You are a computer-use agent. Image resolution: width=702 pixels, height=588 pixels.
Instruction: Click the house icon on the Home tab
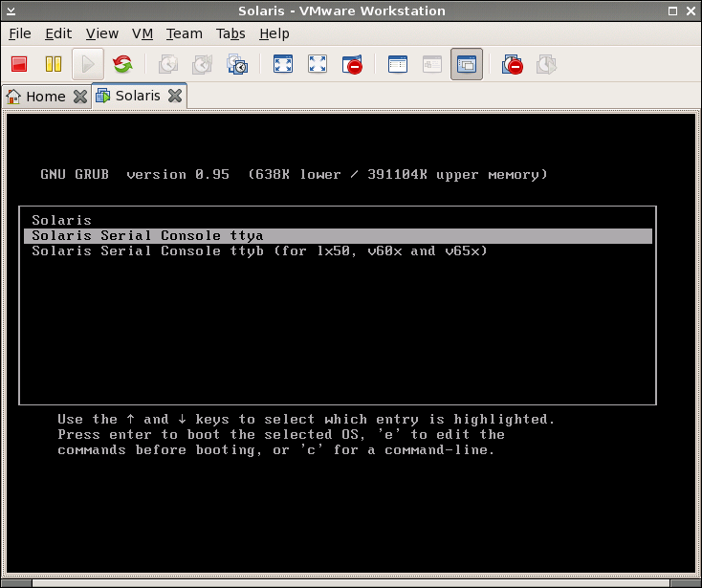[x=13, y=97]
